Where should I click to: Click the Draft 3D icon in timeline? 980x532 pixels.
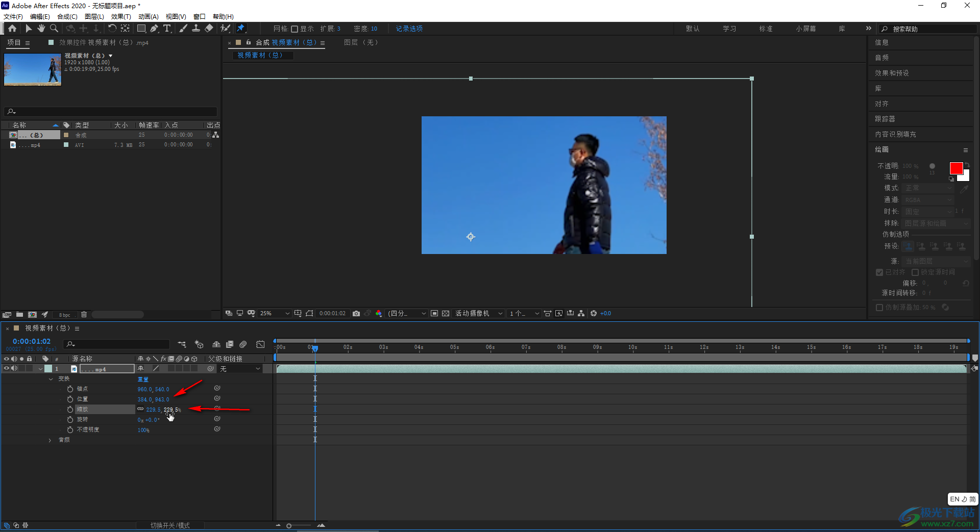point(199,344)
